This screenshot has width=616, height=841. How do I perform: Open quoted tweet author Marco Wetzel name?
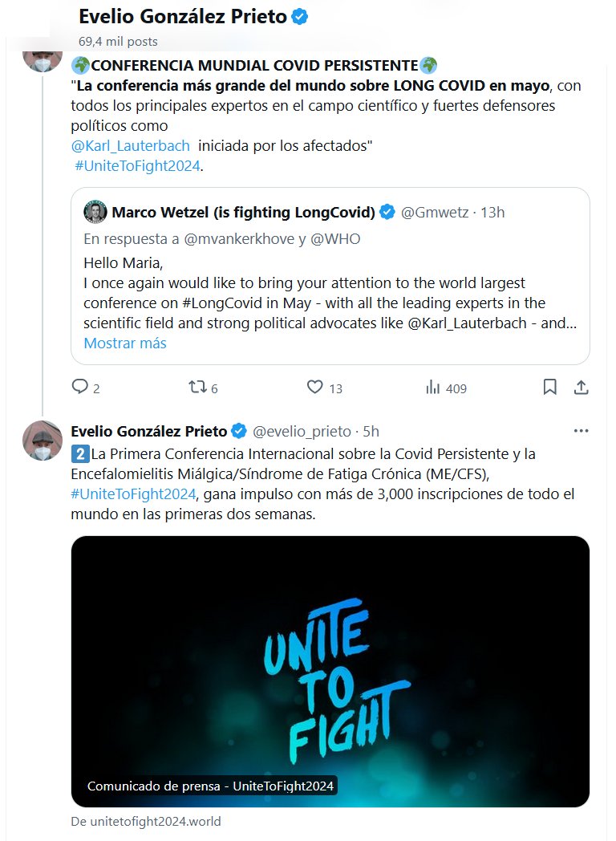(244, 213)
